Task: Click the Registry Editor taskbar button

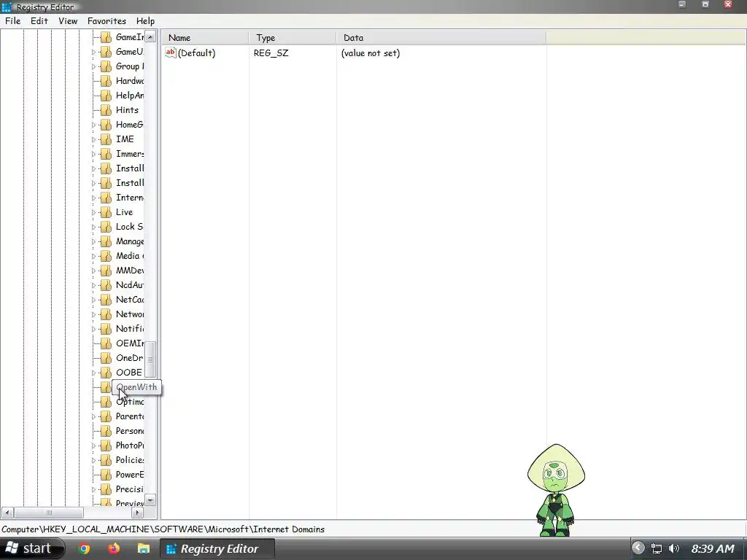Action: point(217,548)
